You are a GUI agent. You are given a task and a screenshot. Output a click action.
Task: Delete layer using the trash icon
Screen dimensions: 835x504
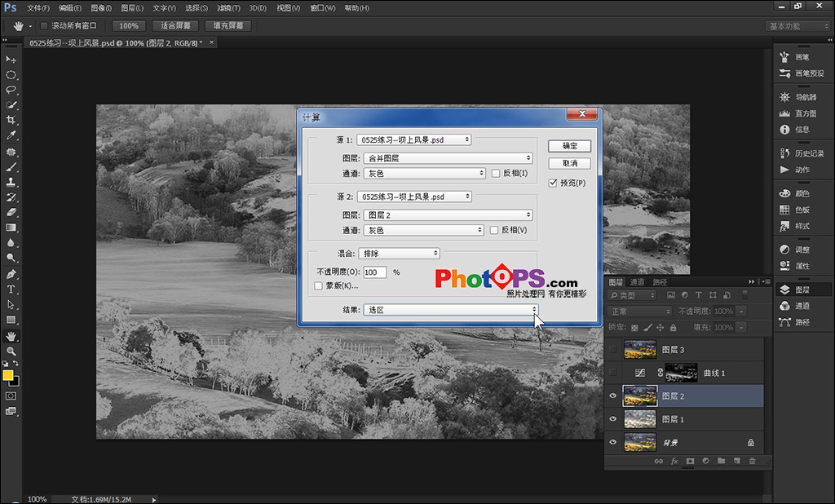tap(752, 461)
